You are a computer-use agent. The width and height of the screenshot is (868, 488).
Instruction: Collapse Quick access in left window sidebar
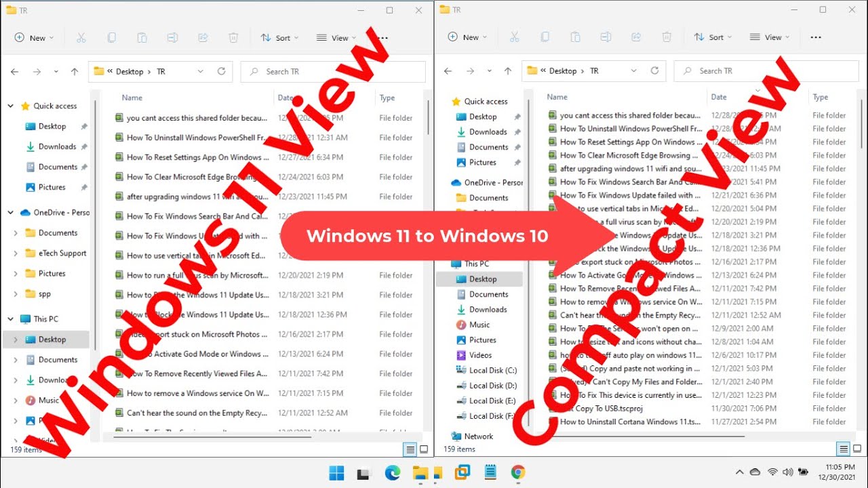[x=11, y=106]
